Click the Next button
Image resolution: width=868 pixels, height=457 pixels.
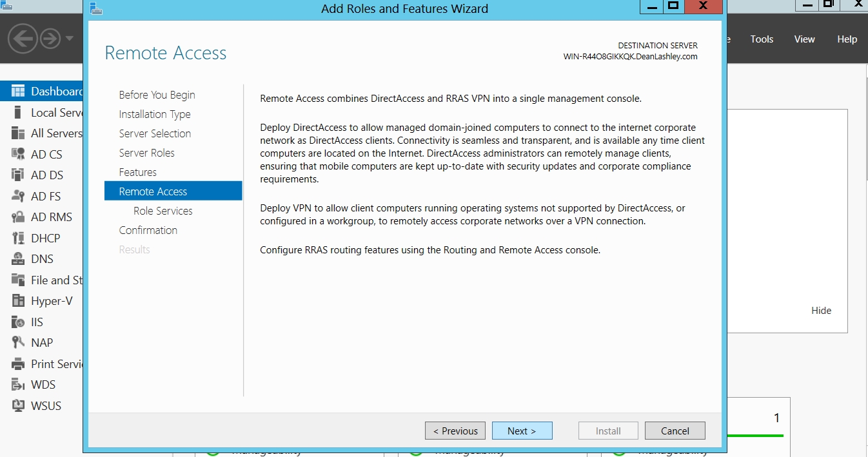[522, 431]
